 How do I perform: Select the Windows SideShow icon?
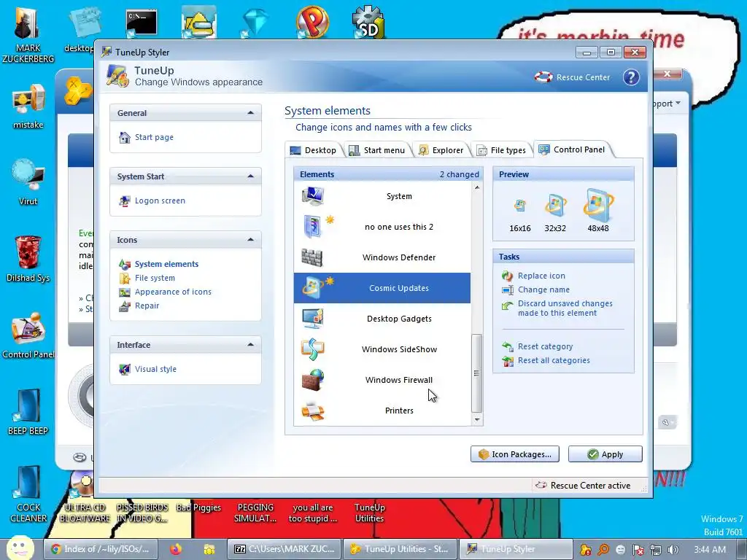point(312,349)
